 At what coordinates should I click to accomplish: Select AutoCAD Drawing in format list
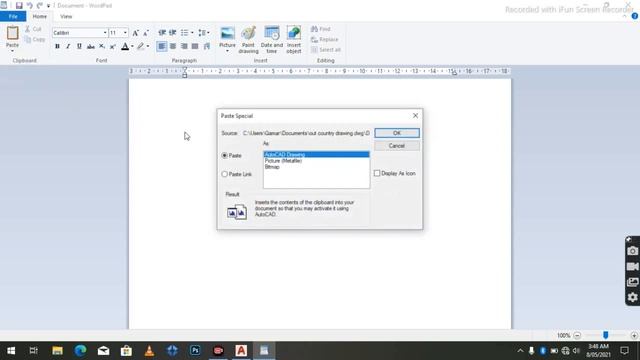click(x=316, y=155)
